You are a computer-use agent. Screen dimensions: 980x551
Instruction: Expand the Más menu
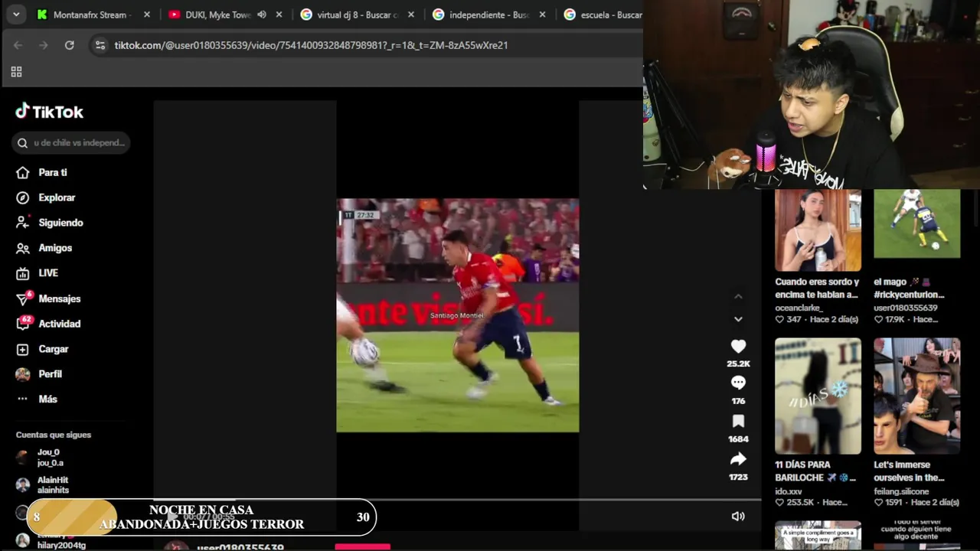point(37,399)
